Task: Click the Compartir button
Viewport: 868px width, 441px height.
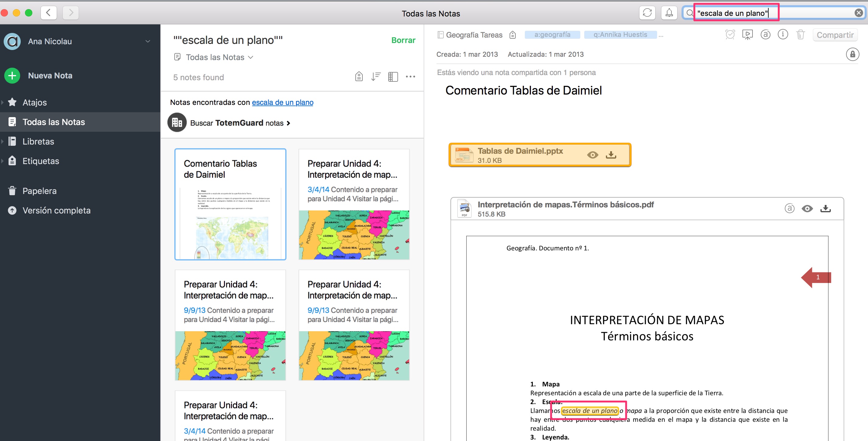Action: point(835,35)
